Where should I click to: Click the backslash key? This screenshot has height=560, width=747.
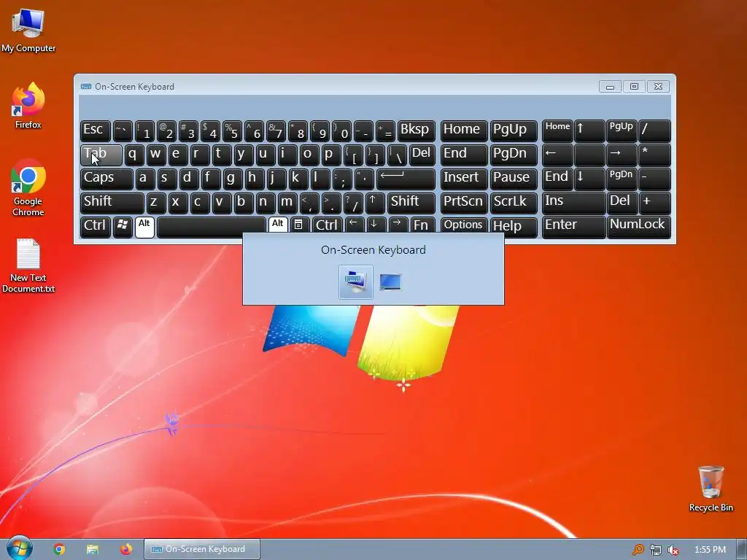coord(397,155)
